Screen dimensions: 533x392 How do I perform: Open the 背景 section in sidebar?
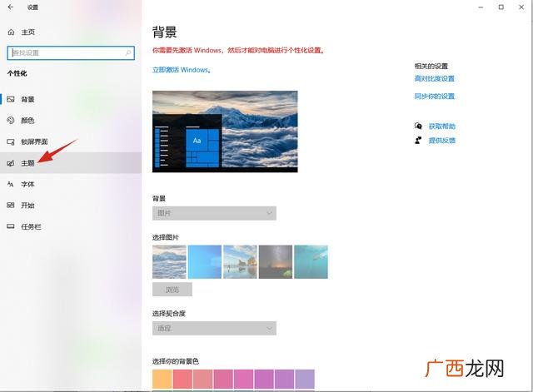pos(71,99)
